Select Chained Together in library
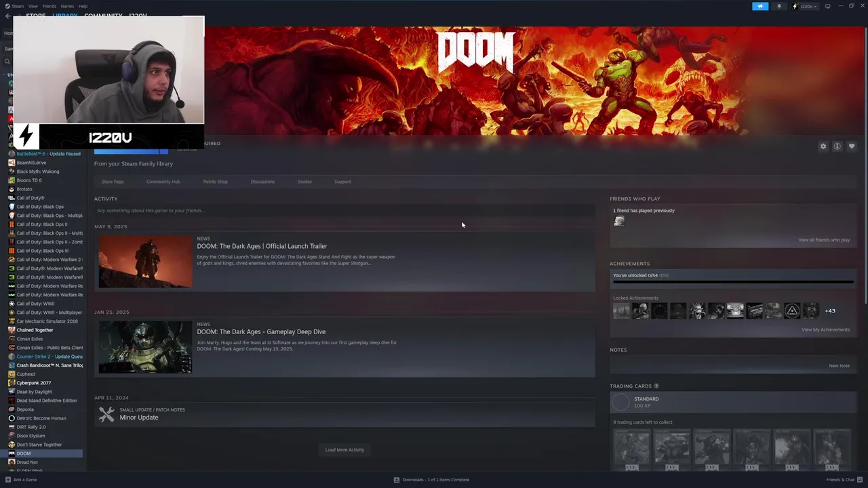 [x=45, y=330]
